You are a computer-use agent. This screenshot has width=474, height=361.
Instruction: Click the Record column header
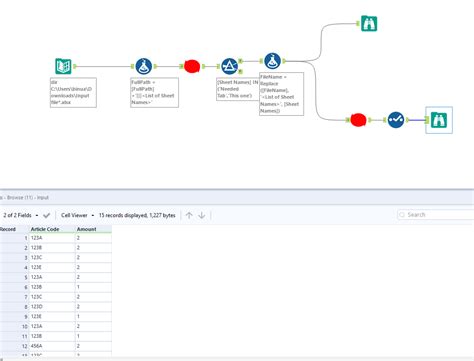(x=14, y=229)
